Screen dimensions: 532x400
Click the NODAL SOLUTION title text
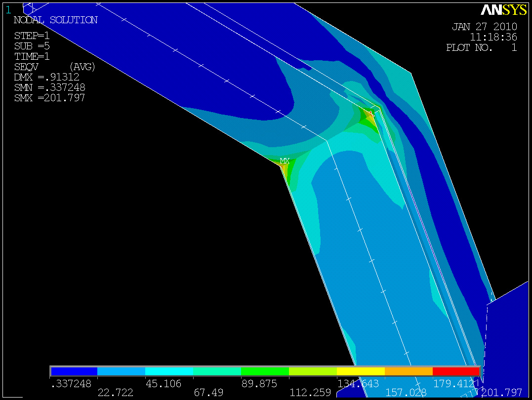[56, 20]
